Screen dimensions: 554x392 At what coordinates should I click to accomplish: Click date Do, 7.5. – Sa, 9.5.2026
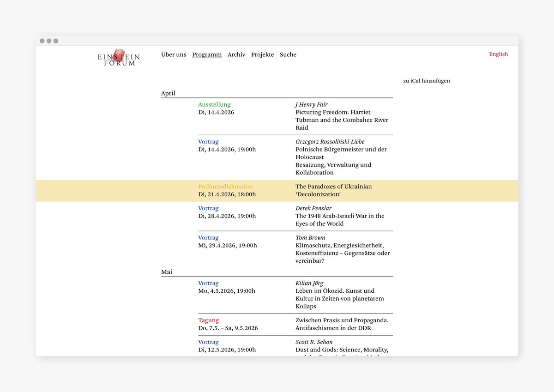228,328
